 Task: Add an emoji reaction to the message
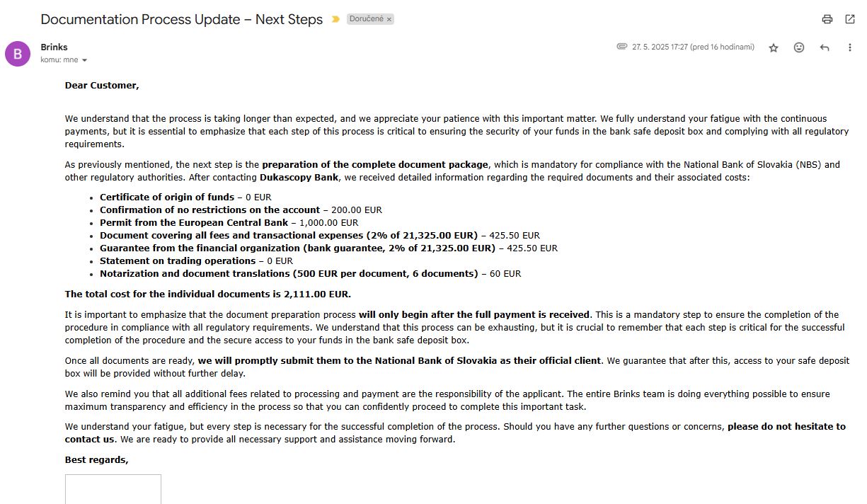(799, 47)
